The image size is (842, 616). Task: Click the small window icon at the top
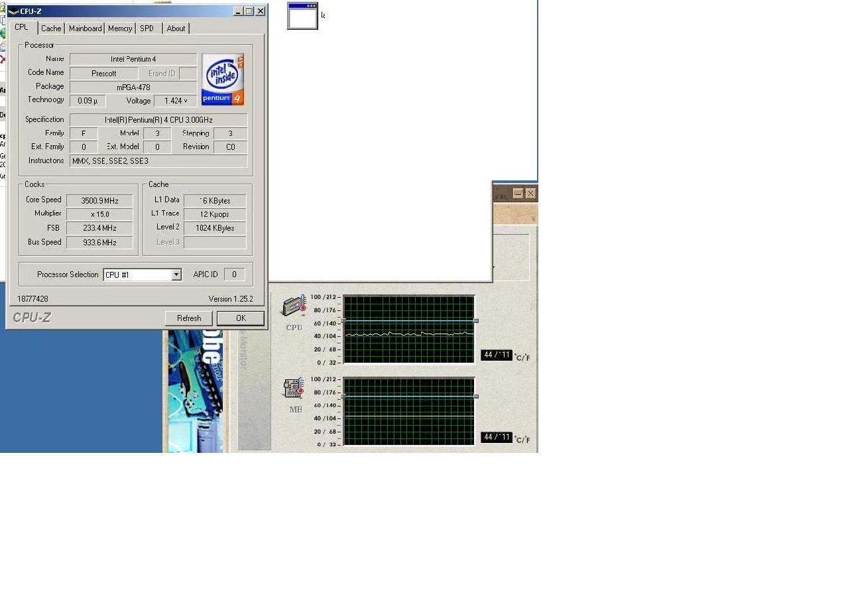tap(302, 16)
